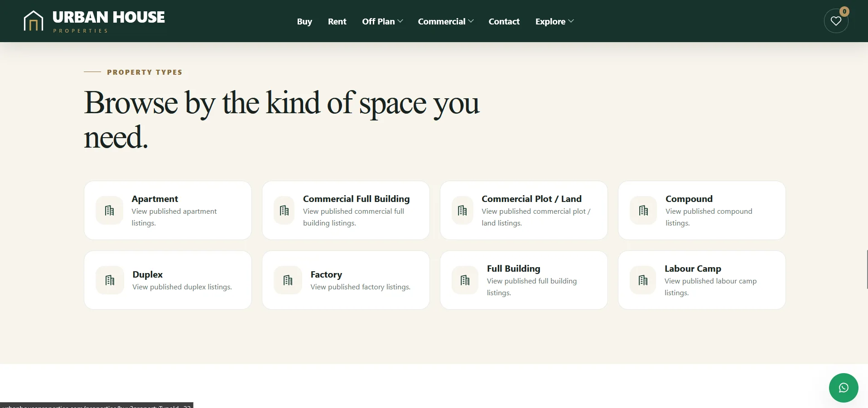Click the page vertical scrollbar thumb

click(x=867, y=269)
